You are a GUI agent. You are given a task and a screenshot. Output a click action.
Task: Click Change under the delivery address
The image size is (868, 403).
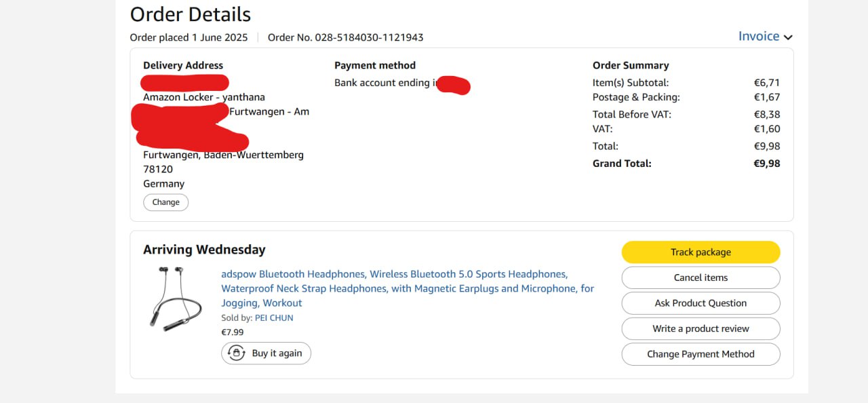point(165,202)
